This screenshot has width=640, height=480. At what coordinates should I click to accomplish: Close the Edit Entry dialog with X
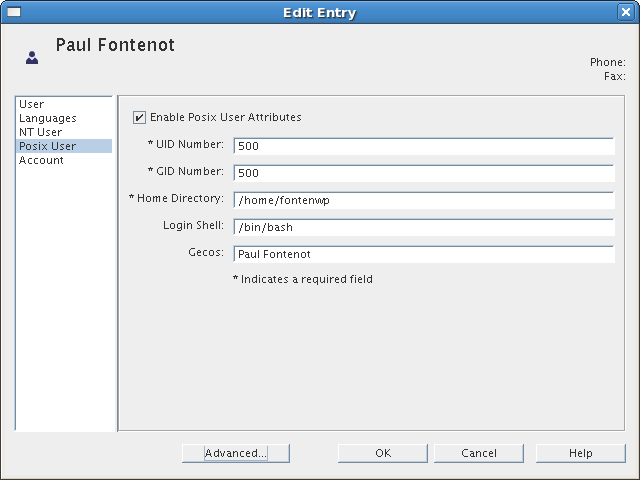[626, 12]
